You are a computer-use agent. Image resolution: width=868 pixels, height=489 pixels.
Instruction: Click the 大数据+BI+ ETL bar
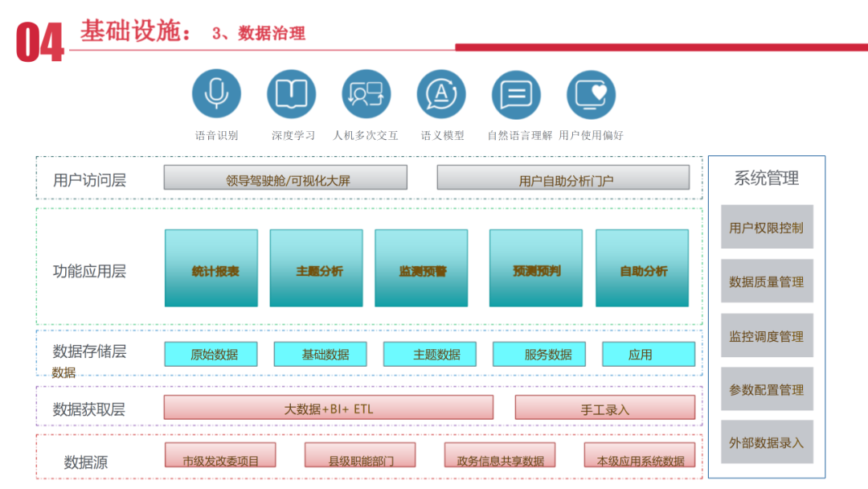(329, 408)
